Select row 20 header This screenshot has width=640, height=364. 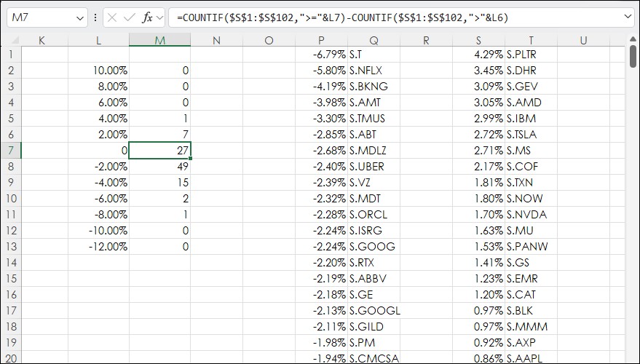point(11,358)
